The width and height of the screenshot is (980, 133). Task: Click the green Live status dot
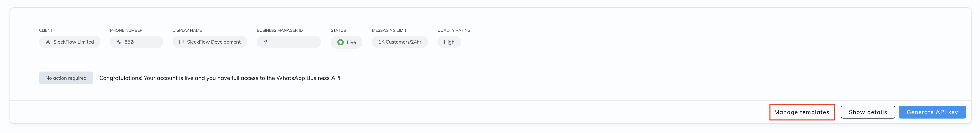point(341,42)
